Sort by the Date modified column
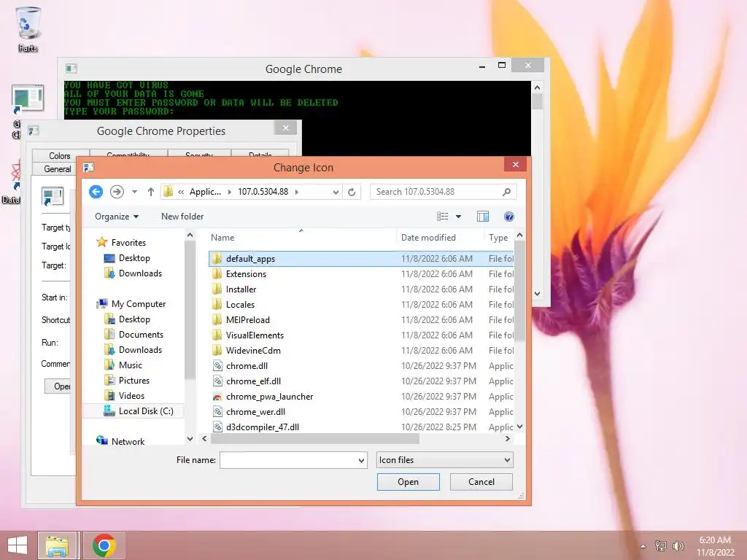Viewport: 747px width, 560px height. point(428,237)
